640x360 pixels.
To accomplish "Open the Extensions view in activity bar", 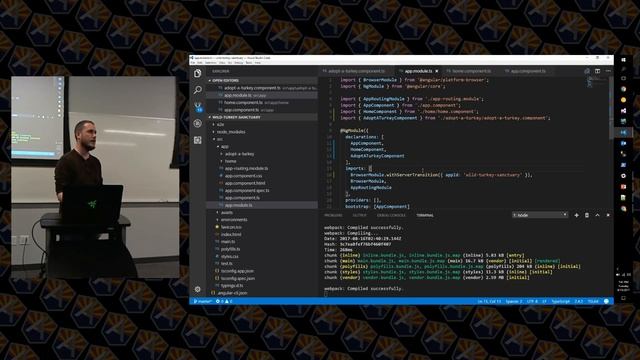I will pos(198,140).
